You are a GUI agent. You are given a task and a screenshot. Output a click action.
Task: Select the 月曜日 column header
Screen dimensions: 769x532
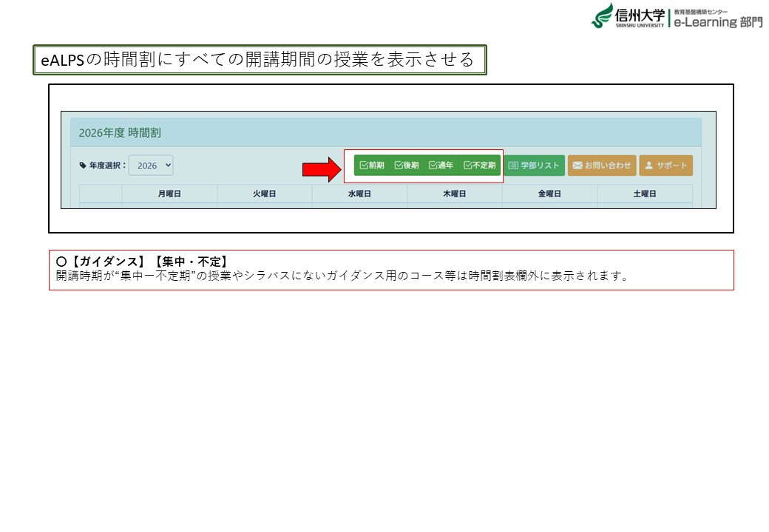(x=169, y=194)
